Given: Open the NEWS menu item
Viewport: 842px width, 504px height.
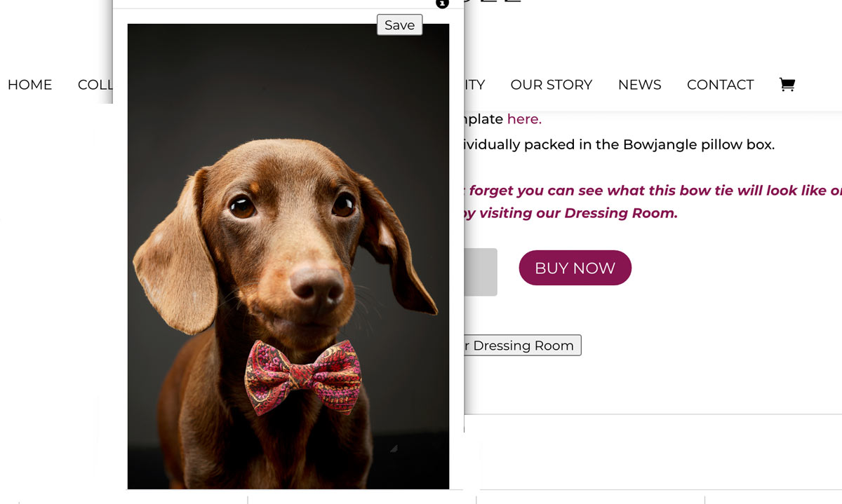Looking at the screenshot, I should 639,85.
